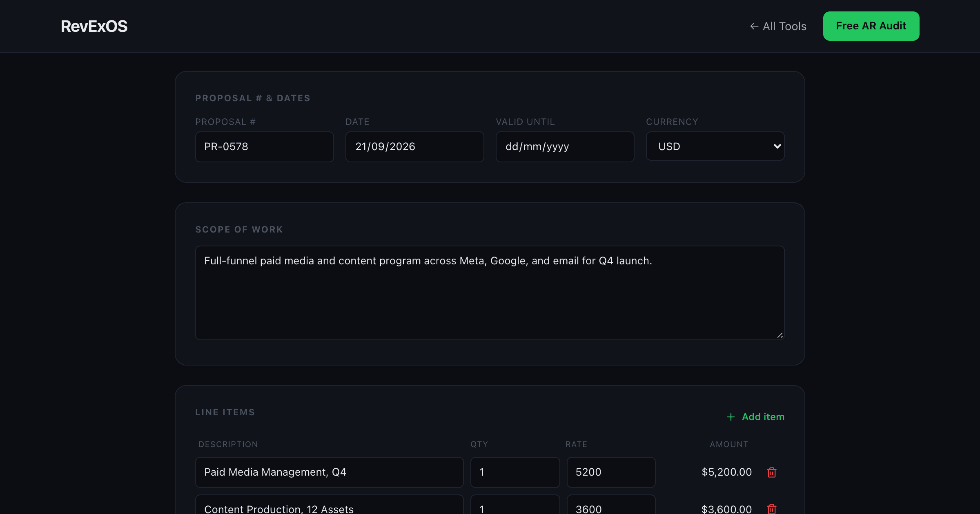Viewport: 980px width, 514px height.
Task: Click the PROPOSAL # & DATES heading
Action: click(253, 98)
